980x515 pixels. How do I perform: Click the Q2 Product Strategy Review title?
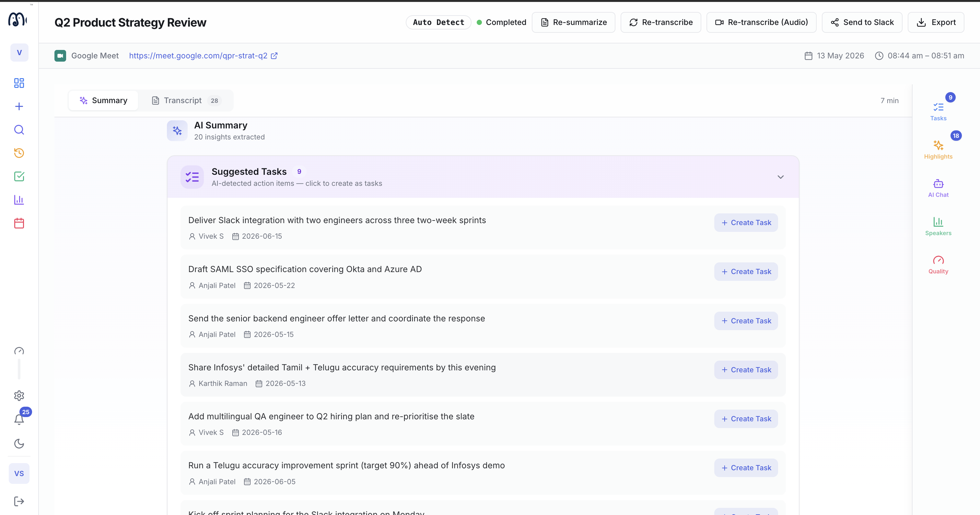click(x=131, y=22)
